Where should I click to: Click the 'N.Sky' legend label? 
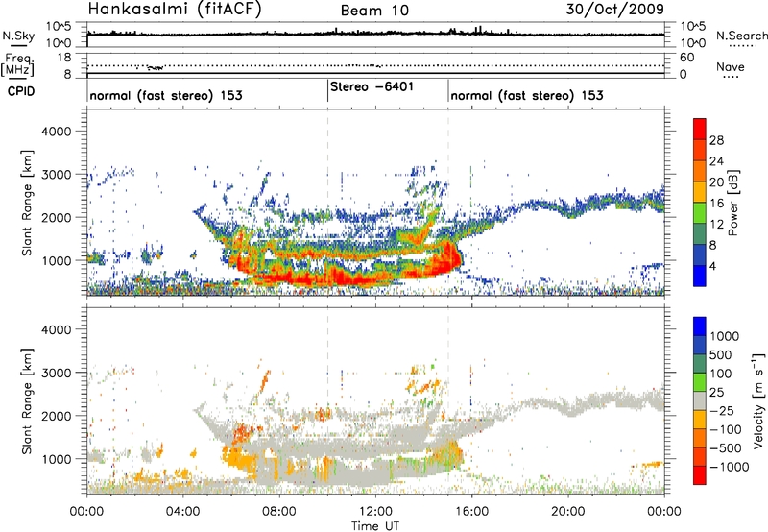point(18,36)
